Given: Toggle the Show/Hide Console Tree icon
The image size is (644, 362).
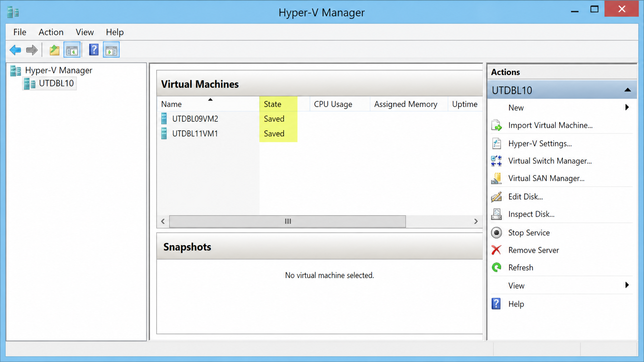Looking at the screenshot, I should click(72, 50).
